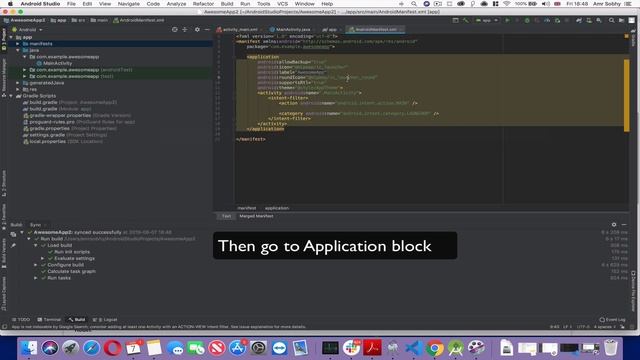Viewport: 640px width, 360px height.
Task: Select MainActivity in the project tree
Action: click(x=57, y=63)
